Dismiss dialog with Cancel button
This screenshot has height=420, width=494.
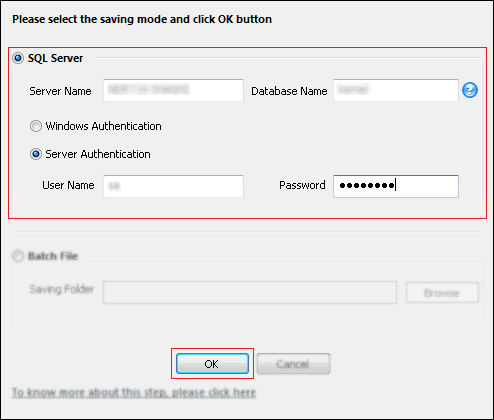click(293, 364)
